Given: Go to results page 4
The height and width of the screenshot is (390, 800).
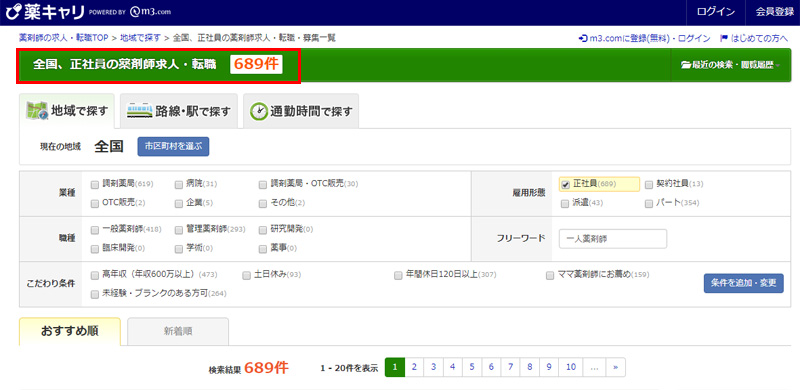Looking at the screenshot, I should 453,367.
